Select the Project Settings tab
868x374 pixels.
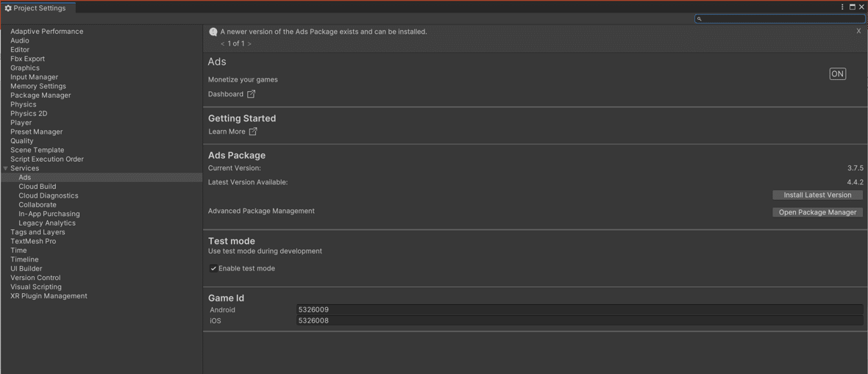click(35, 8)
